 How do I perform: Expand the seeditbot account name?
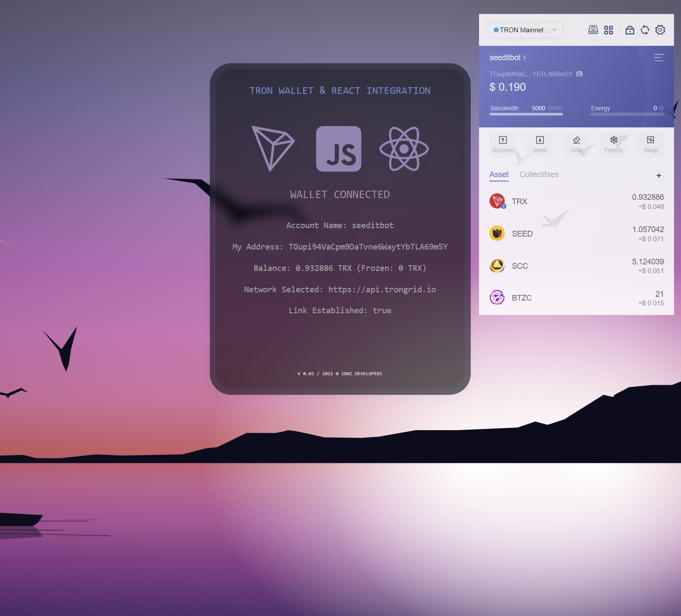(507, 58)
